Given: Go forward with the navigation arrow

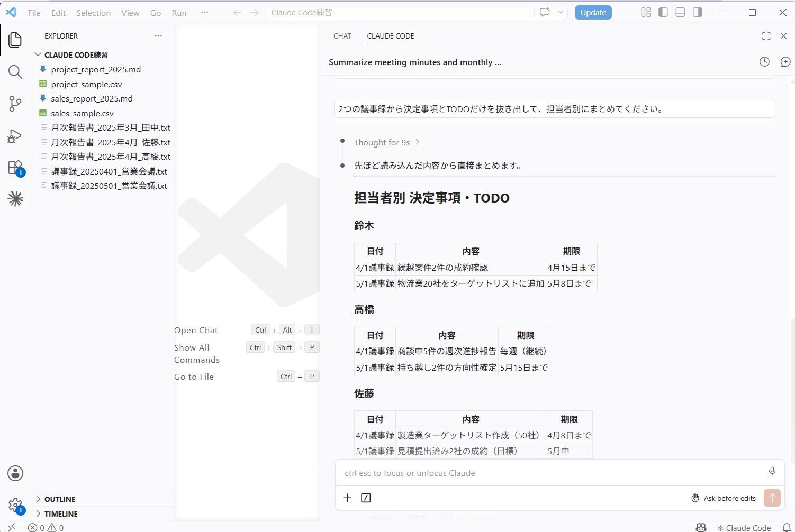Looking at the screenshot, I should [255, 13].
